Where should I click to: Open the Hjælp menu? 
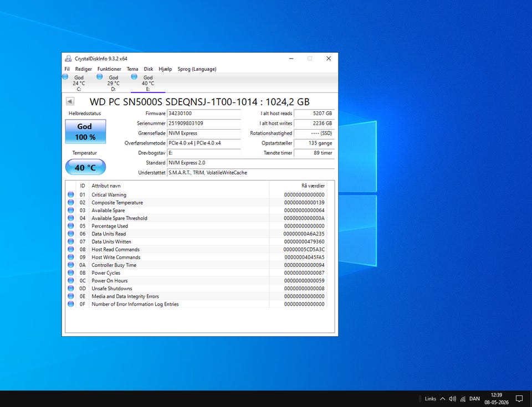(x=165, y=69)
